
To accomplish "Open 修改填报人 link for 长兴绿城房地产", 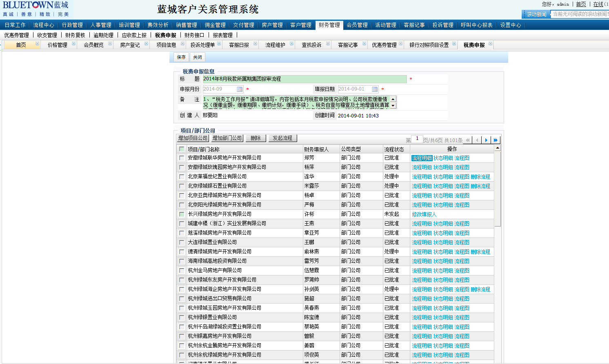I will coord(424,214).
